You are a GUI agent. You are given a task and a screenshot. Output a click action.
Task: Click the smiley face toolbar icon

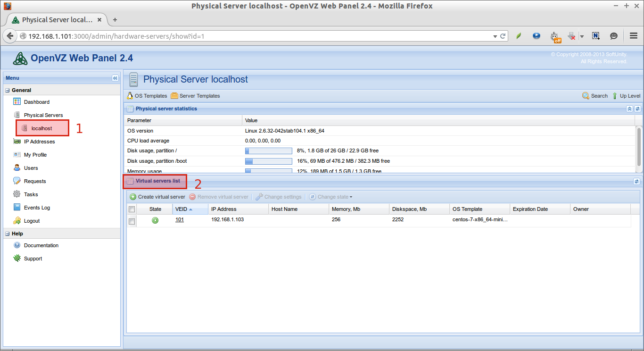(614, 36)
